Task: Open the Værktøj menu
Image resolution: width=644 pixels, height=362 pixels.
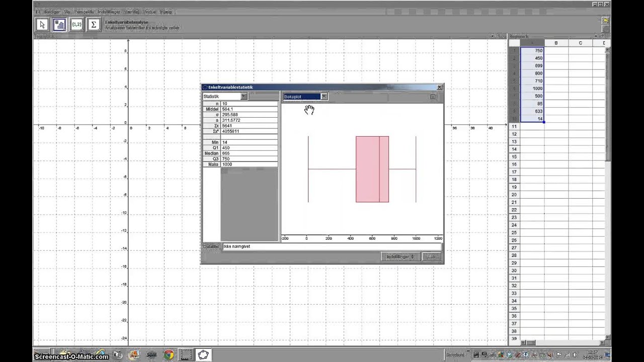Action: click(x=132, y=12)
